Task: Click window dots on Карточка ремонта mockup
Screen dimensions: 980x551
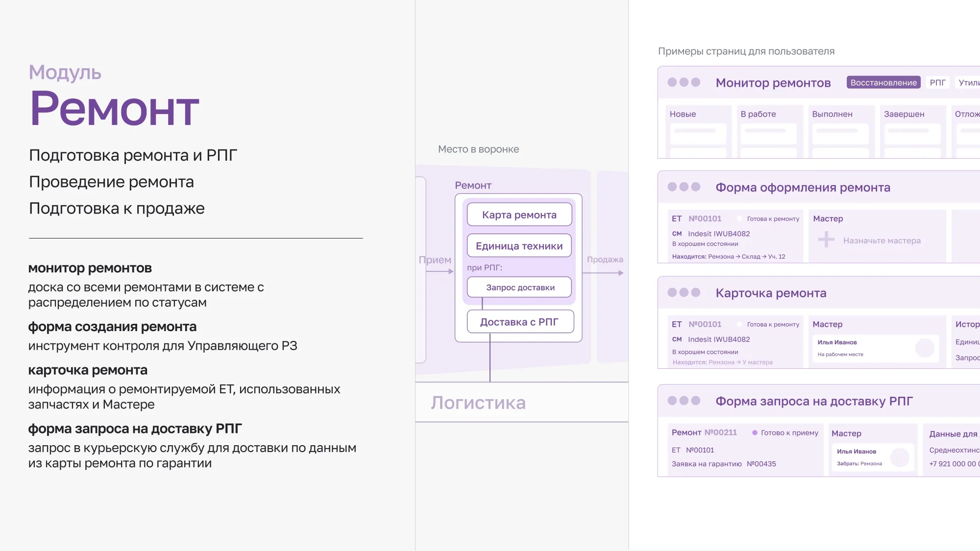Action: [x=684, y=292]
